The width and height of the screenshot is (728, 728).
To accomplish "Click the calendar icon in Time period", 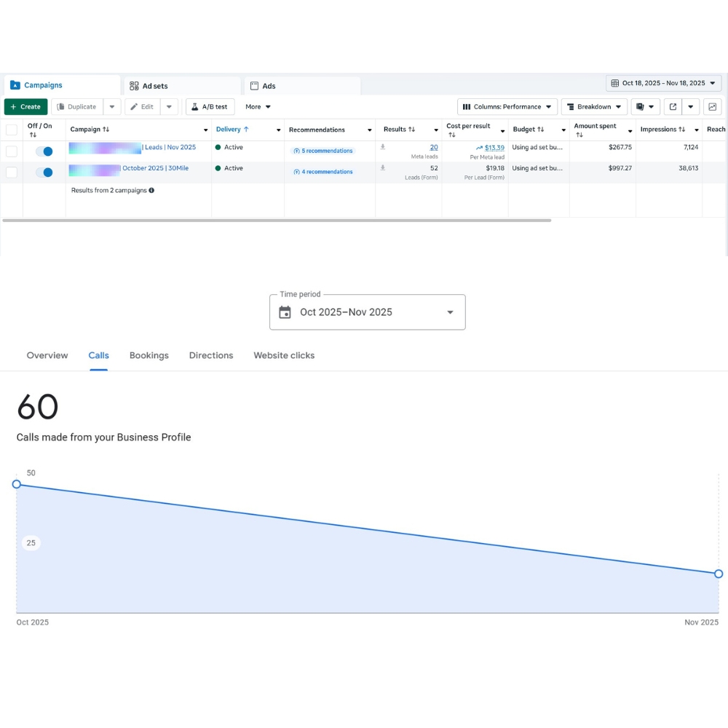I will pyautogui.click(x=285, y=312).
